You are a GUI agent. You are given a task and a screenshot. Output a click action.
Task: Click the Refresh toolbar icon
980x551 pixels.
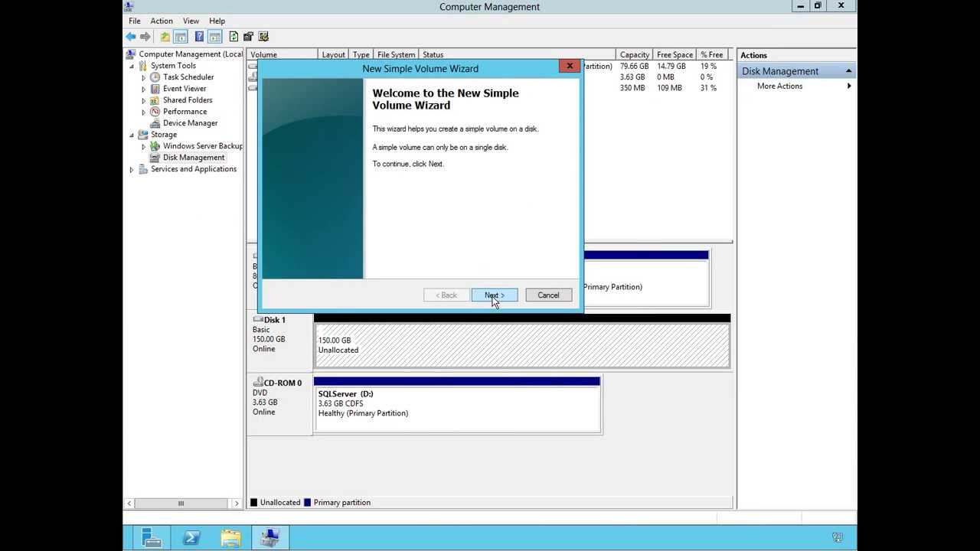click(x=234, y=37)
